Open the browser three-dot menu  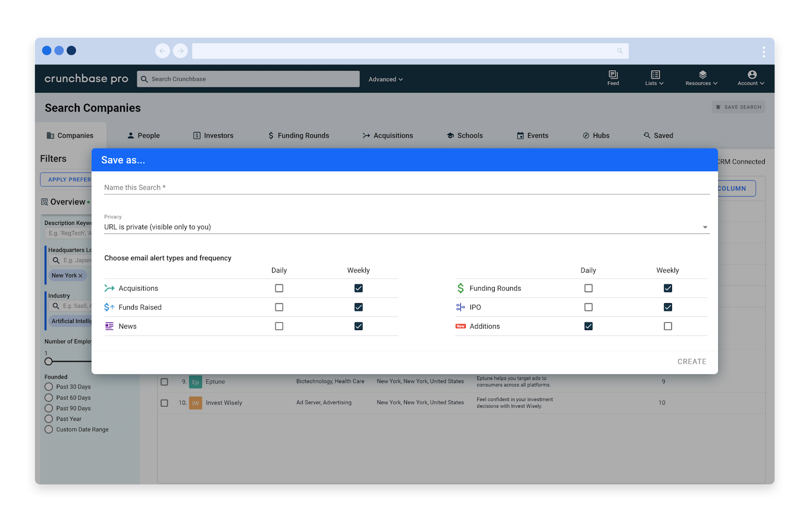(763, 51)
